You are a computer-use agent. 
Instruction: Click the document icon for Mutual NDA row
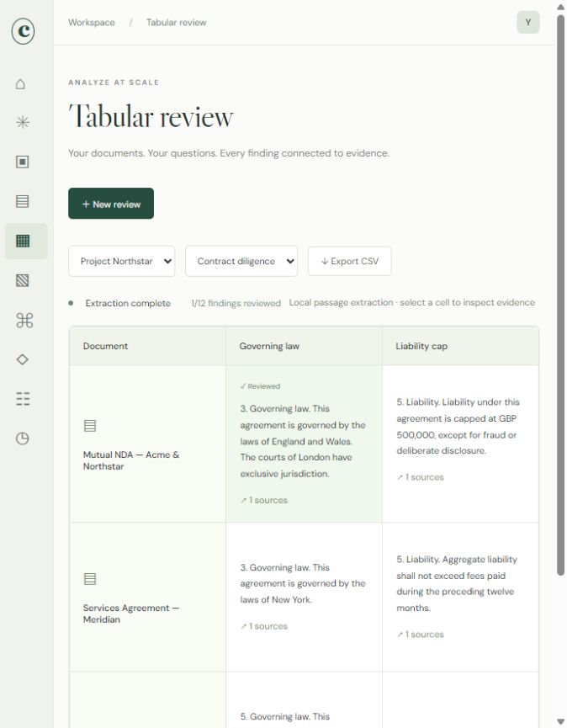point(90,426)
